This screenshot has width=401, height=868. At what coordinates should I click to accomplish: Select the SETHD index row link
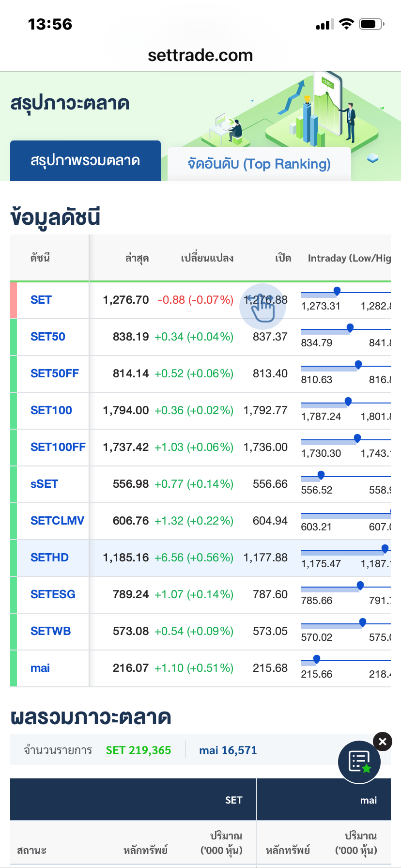49,558
